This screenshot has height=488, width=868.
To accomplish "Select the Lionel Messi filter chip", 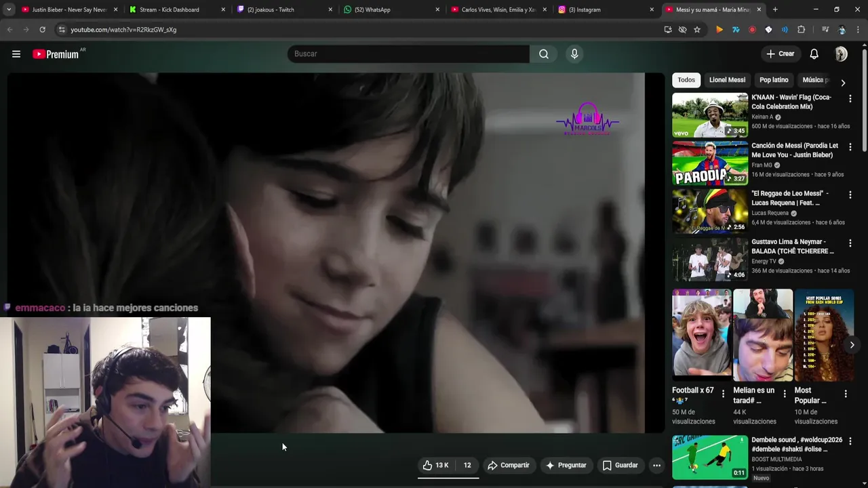I will (x=727, y=80).
